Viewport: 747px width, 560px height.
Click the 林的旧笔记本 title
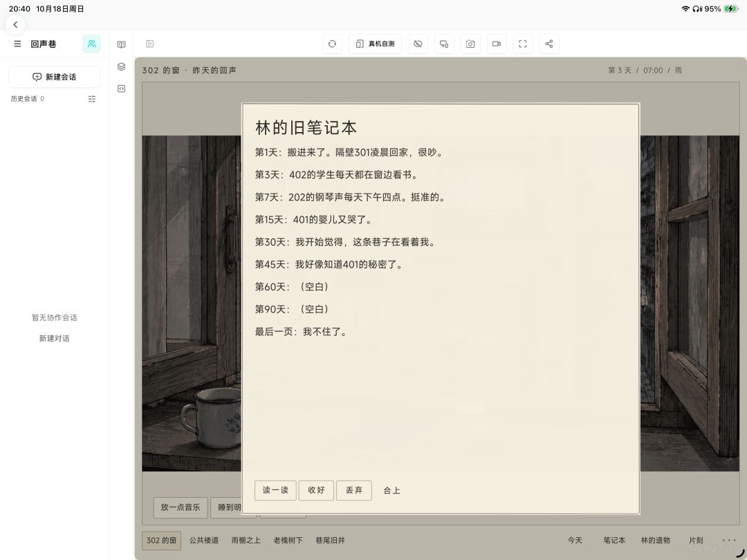point(306,128)
